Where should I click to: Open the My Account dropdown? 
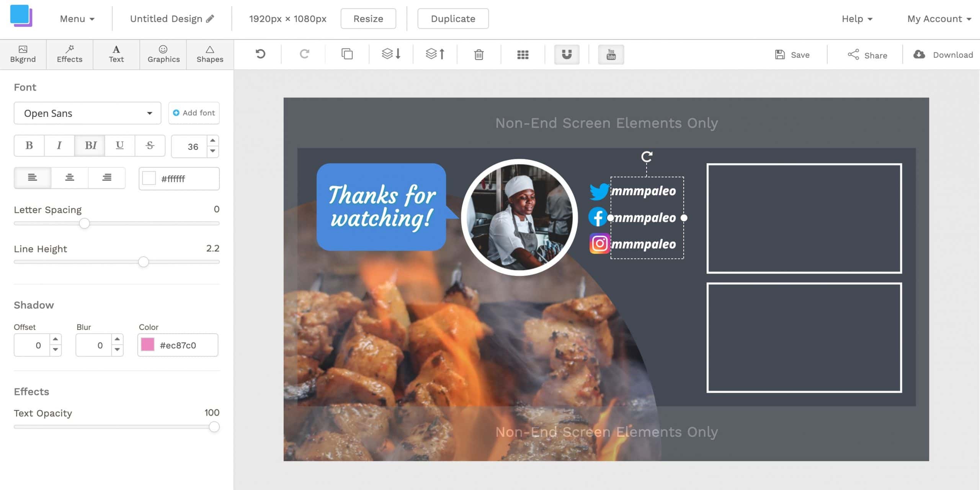click(x=939, y=19)
